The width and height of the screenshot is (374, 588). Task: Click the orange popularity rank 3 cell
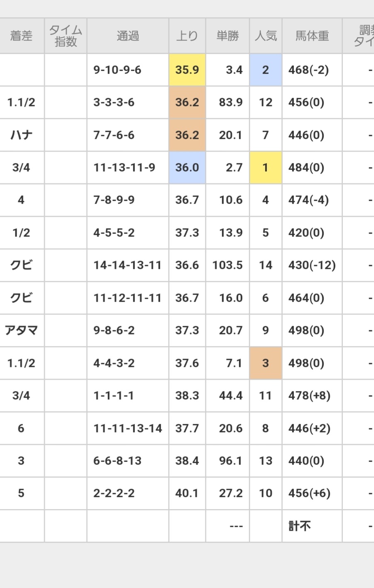tap(266, 363)
